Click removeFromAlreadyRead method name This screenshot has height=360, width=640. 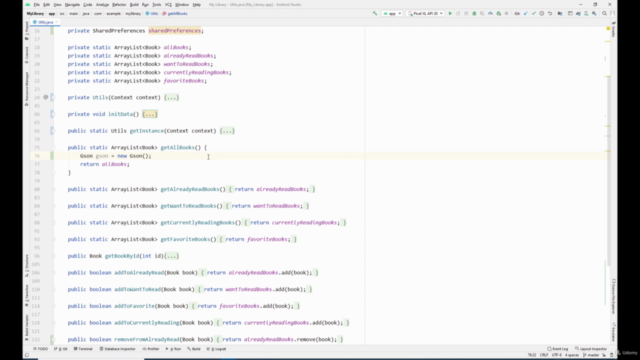tap(147, 340)
